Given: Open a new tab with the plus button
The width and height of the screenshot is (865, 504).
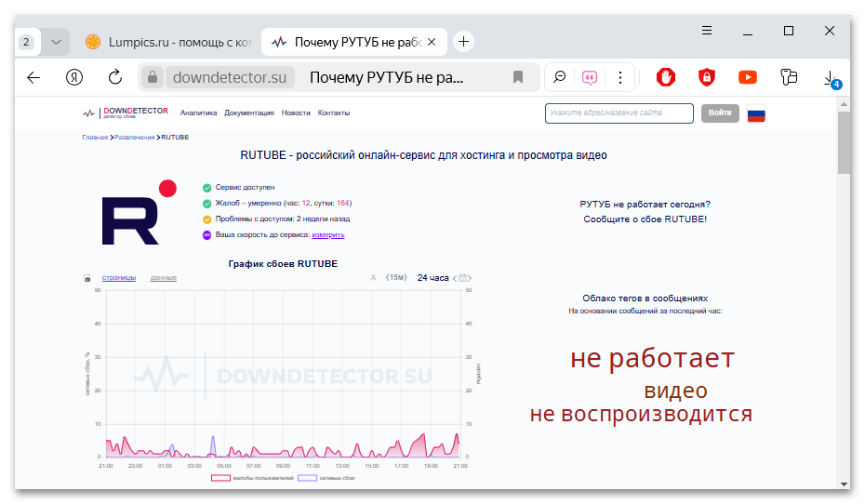Looking at the screenshot, I should click(464, 42).
